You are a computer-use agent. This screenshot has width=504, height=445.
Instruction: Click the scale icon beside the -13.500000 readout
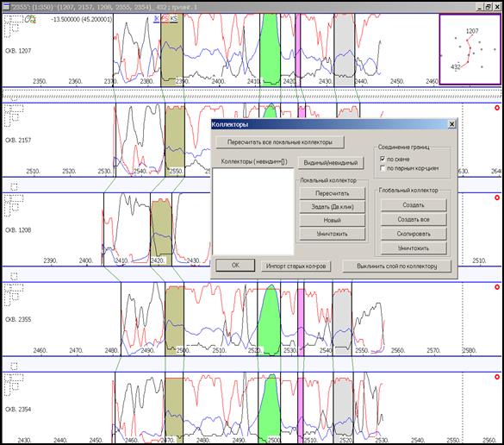click(x=30, y=19)
